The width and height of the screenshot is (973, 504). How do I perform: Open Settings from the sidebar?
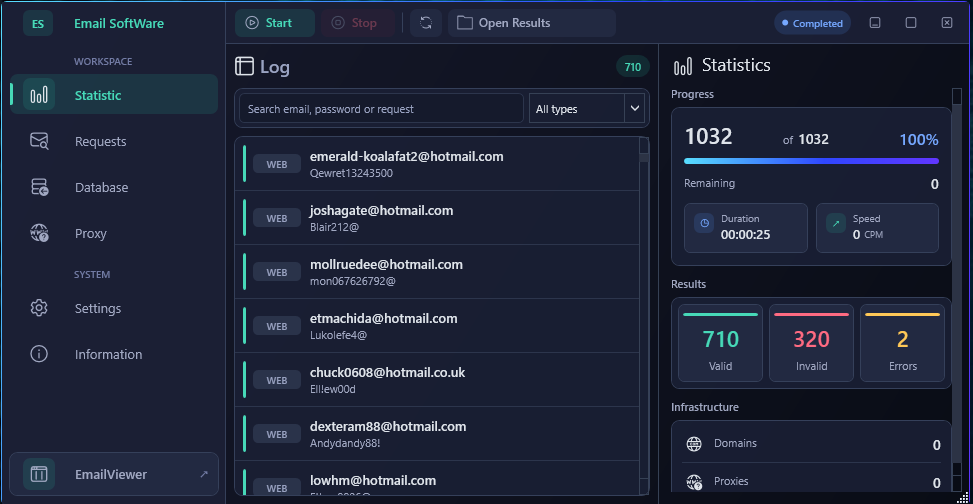114,308
